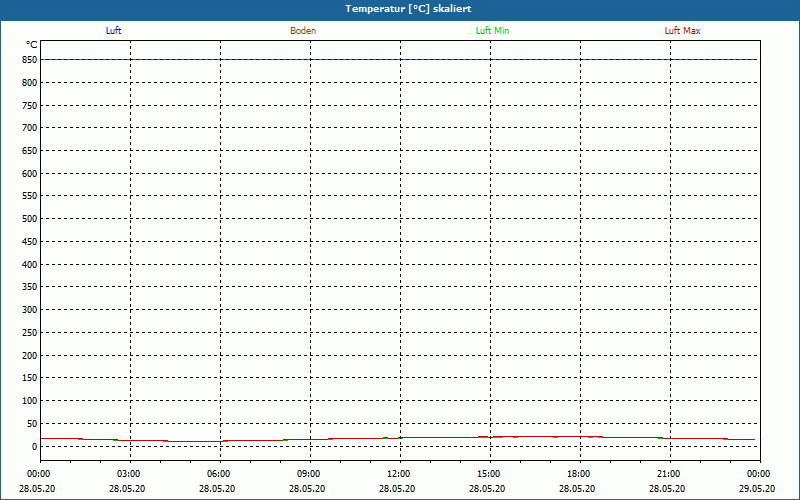Toggle the Luft legend entry
Screen dimensions: 800x500
click(114, 31)
